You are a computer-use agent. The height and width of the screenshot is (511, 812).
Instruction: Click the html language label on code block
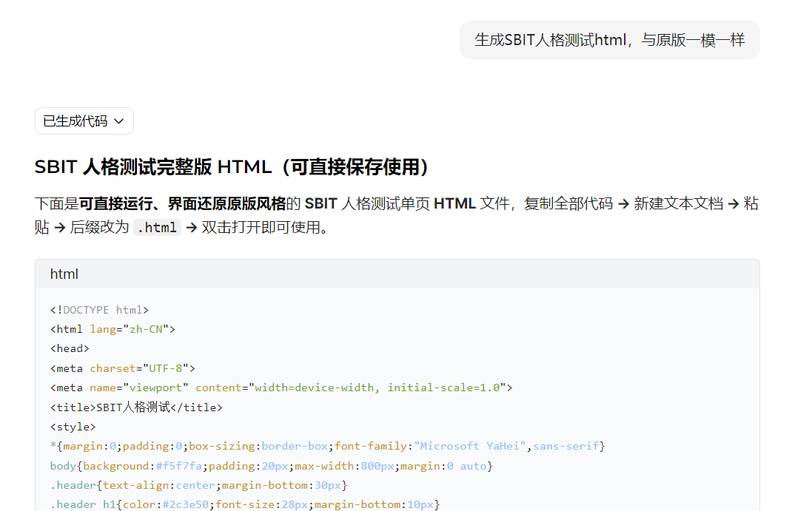[x=64, y=274]
